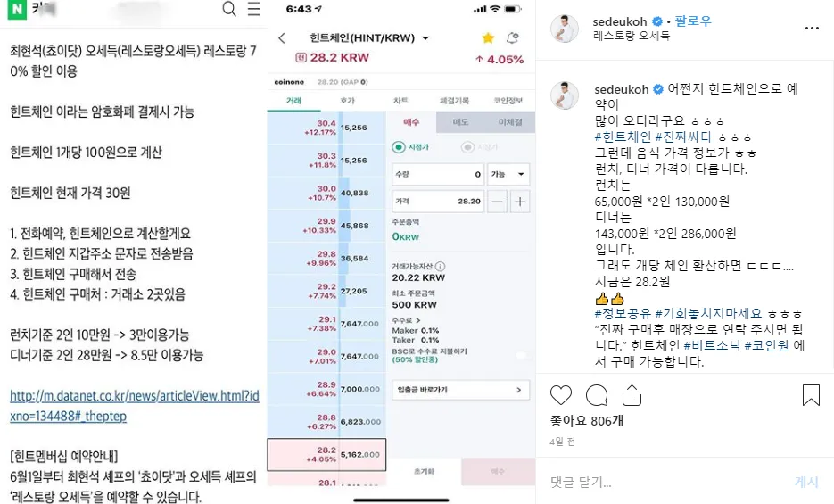This screenshot has height=504, width=834.
Task: Bookmark the post with save icon
Action: pos(811,395)
